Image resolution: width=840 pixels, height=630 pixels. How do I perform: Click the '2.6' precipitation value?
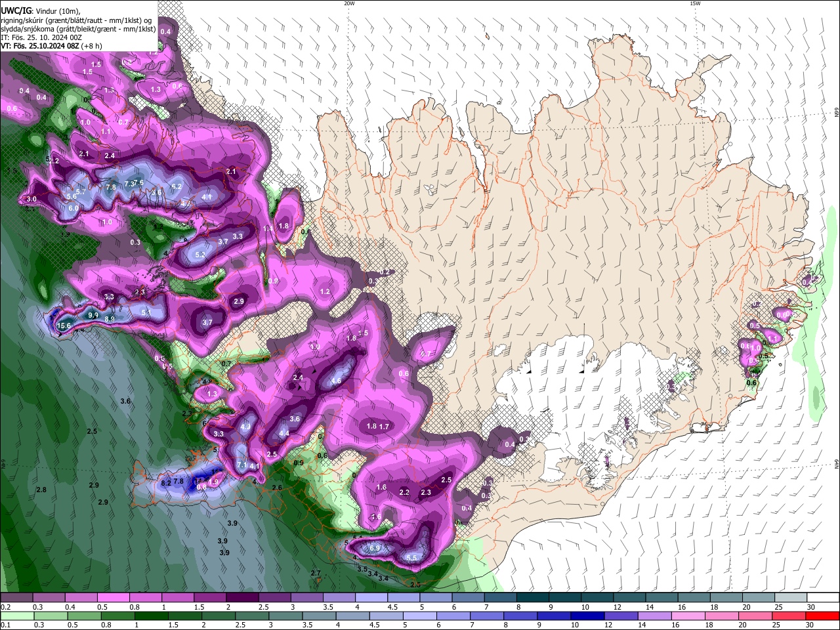[277, 488]
